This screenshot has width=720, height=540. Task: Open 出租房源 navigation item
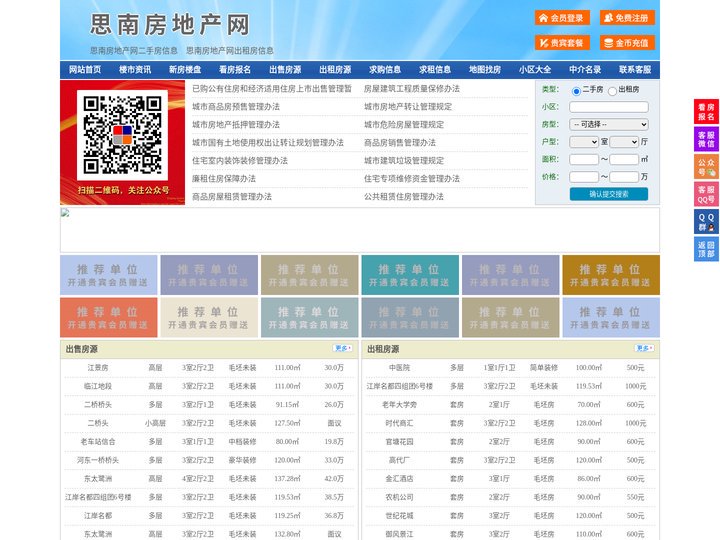point(335,70)
